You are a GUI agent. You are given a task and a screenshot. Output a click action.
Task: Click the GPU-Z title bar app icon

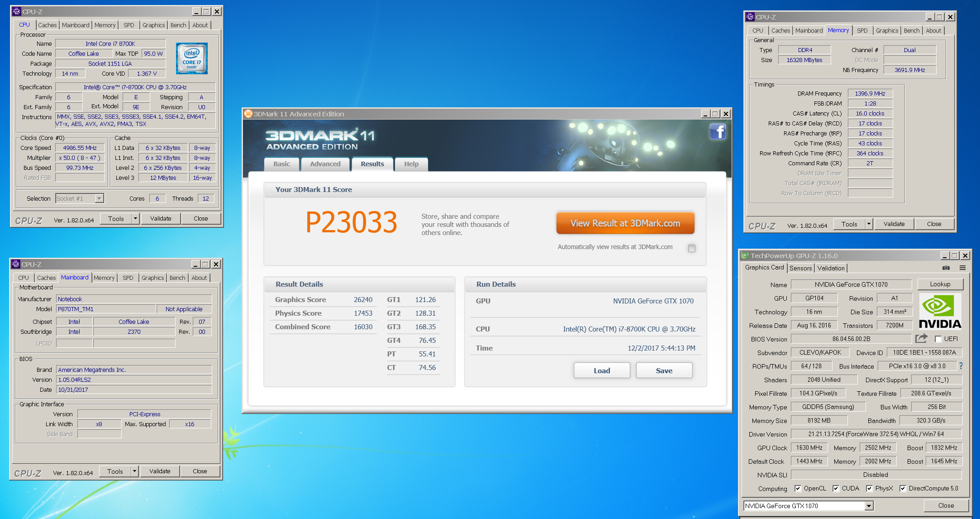(745, 255)
